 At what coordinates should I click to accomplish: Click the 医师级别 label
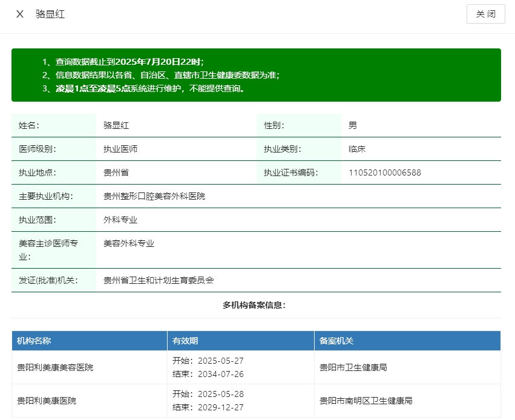[38, 149]
